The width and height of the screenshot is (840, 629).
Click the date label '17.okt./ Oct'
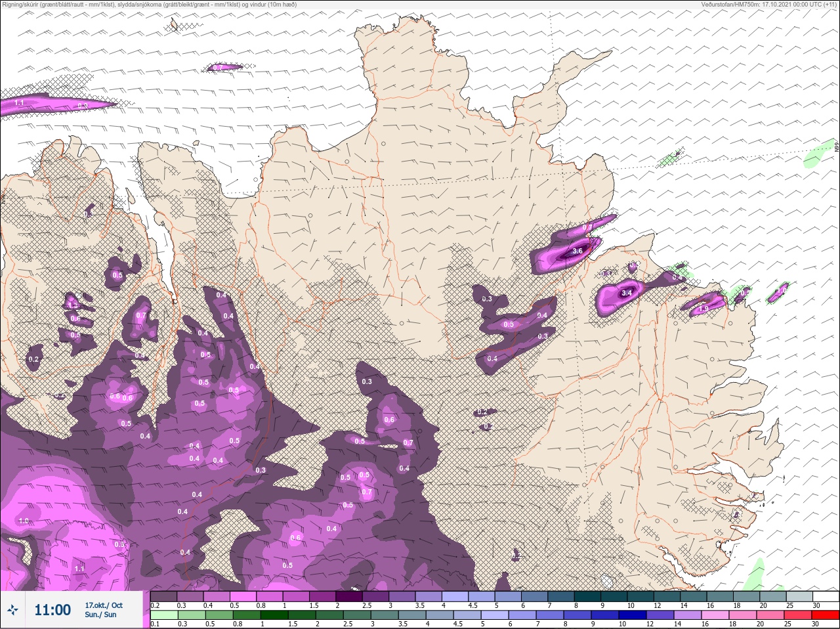104,605
